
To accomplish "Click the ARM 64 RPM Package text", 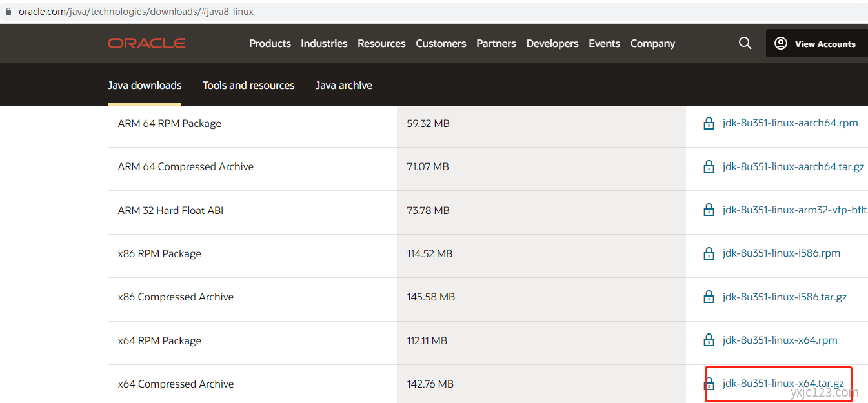I will point(170,123).
